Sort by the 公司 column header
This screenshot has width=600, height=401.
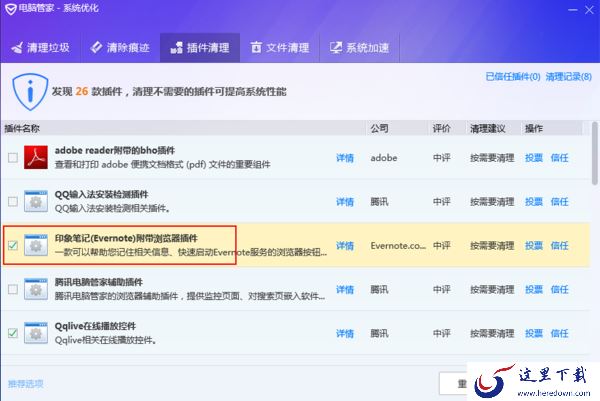tap(397, 128)
